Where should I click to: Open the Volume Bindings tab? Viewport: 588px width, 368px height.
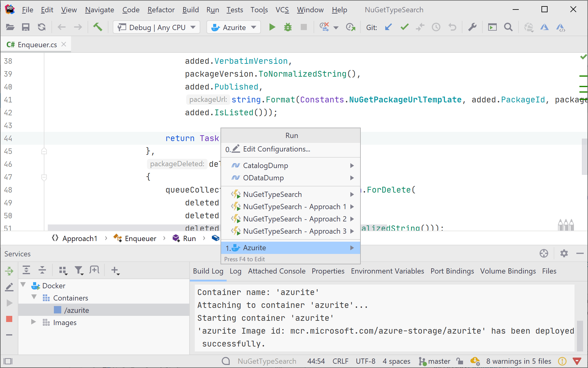tap(508, 271)
